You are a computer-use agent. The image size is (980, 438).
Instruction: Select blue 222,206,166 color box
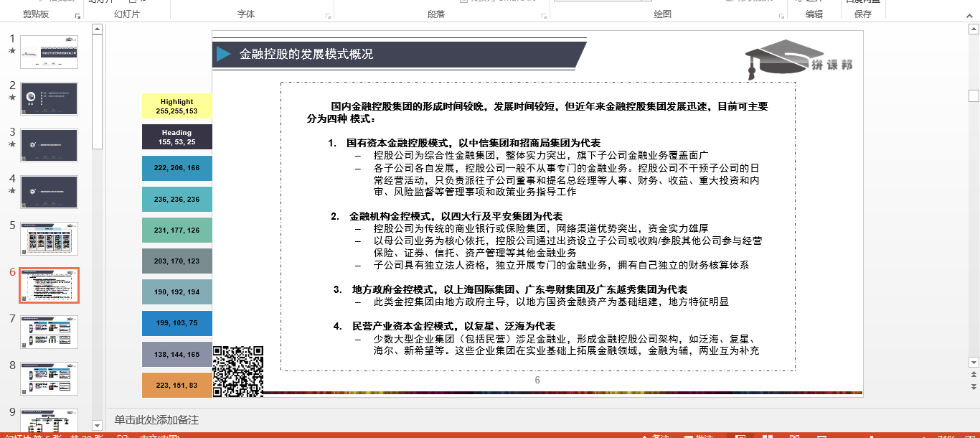pyautogui.click(x=176, y=168)
